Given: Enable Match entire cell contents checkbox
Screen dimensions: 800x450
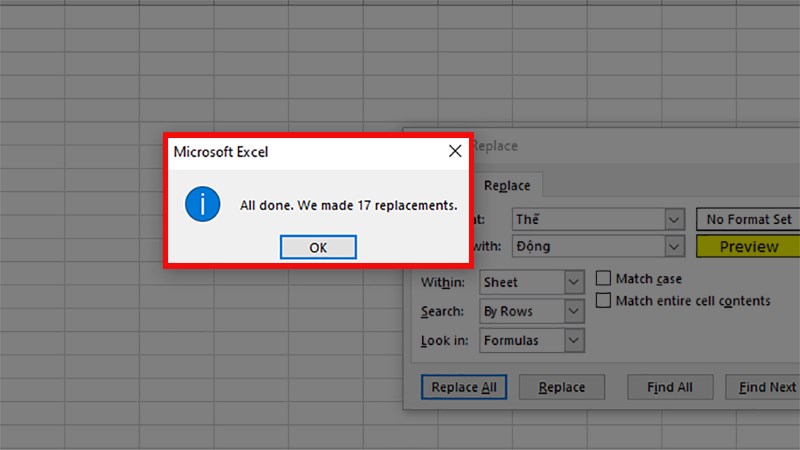Looking at the screenshot, I should point(603,300).
